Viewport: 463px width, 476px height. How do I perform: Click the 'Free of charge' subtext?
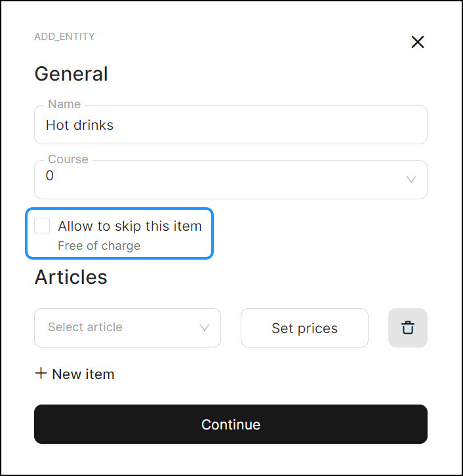click(x=99, y=246)
